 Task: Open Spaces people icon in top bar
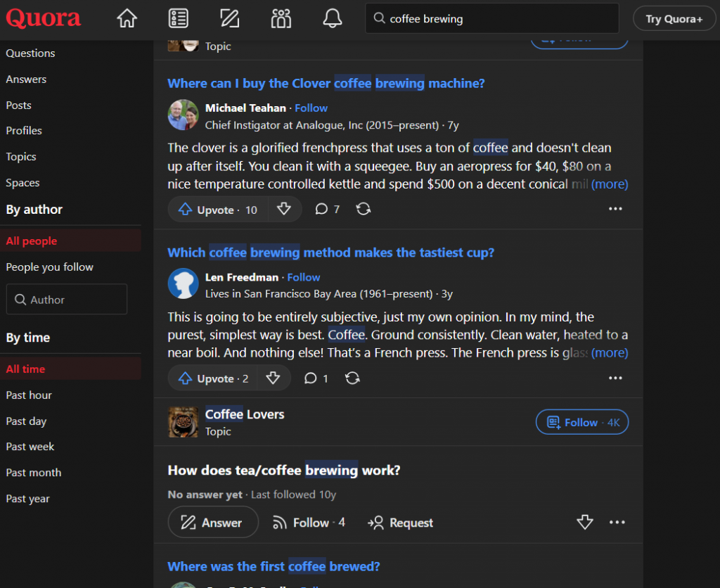tap(281, 18)
